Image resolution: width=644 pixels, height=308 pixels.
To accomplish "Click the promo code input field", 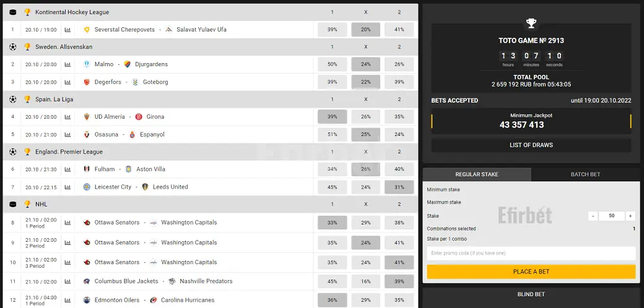I will 531,253.
